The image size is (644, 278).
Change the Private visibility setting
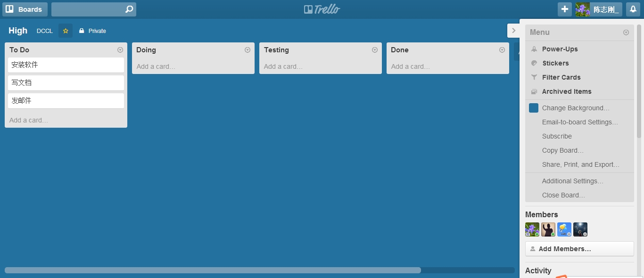point(93,31)
